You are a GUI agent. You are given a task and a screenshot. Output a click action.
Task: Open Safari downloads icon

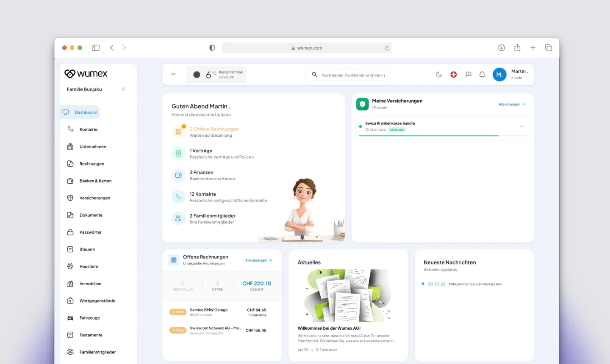502,48
